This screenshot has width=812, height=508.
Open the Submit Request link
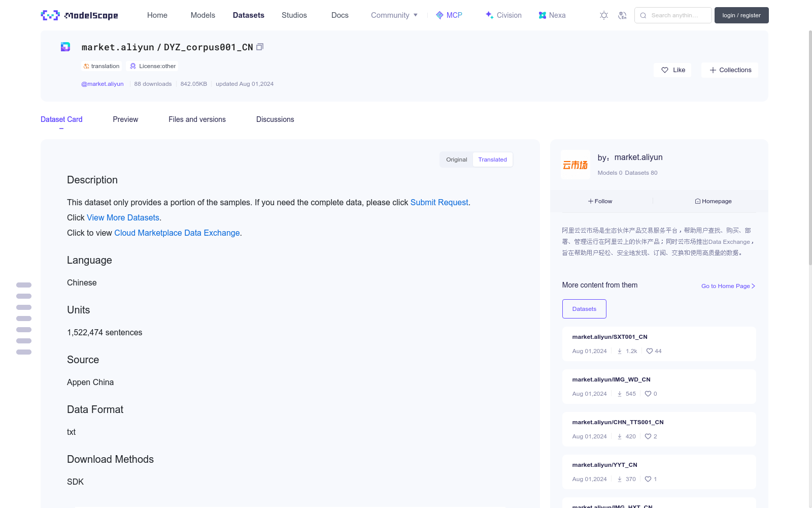click(x=439, y=202)
